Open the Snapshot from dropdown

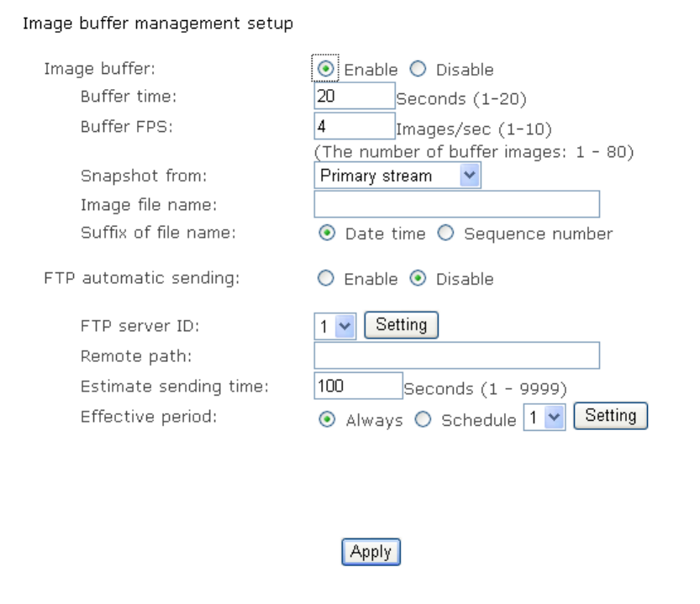pyautogui.click(x=397, y=176)
